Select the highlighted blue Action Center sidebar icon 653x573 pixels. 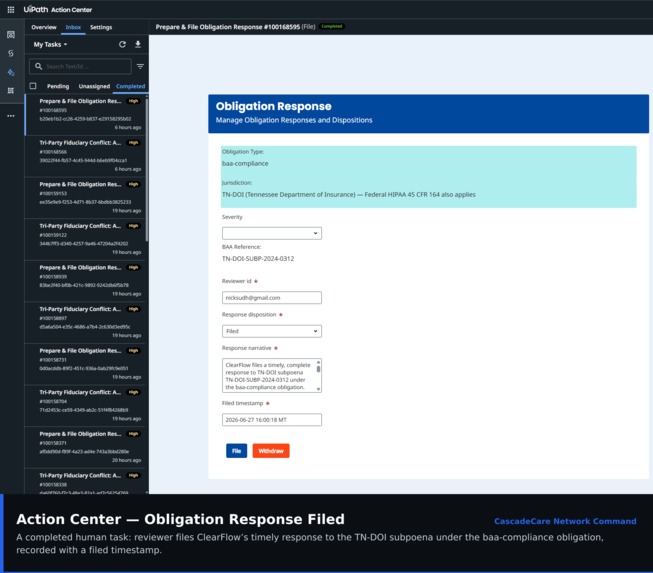pos(11,72)
